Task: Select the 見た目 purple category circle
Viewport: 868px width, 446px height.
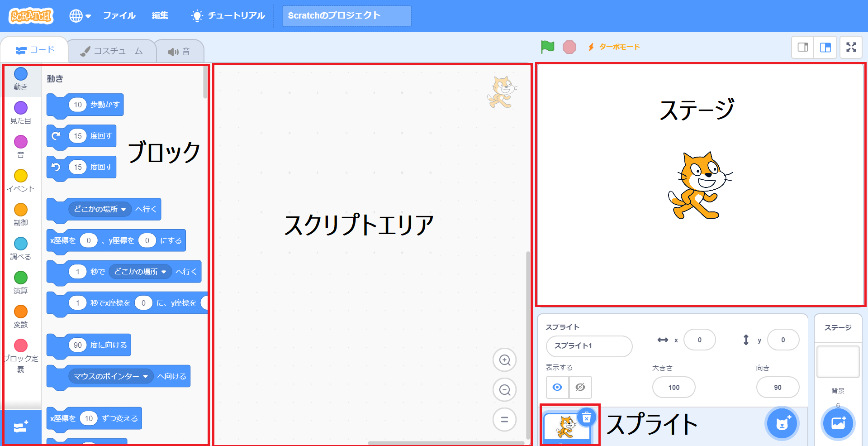Action: point(21,108)
